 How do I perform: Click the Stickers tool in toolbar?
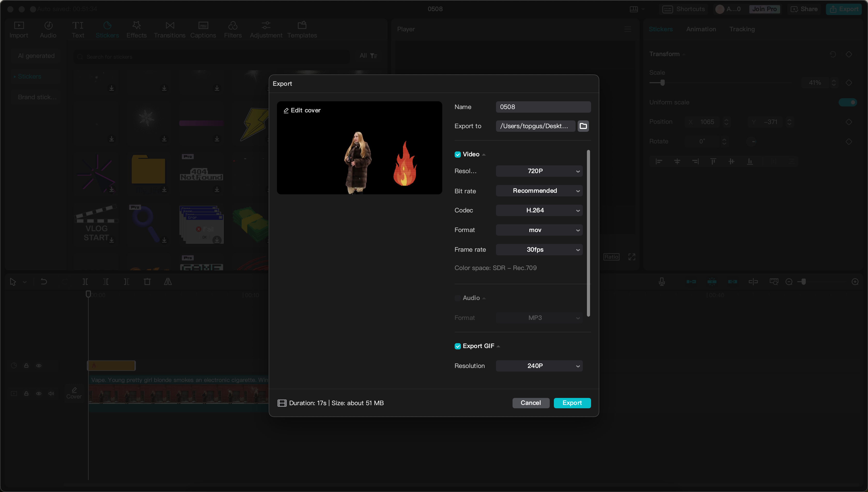pyautogui.click(x=107, y=29)
